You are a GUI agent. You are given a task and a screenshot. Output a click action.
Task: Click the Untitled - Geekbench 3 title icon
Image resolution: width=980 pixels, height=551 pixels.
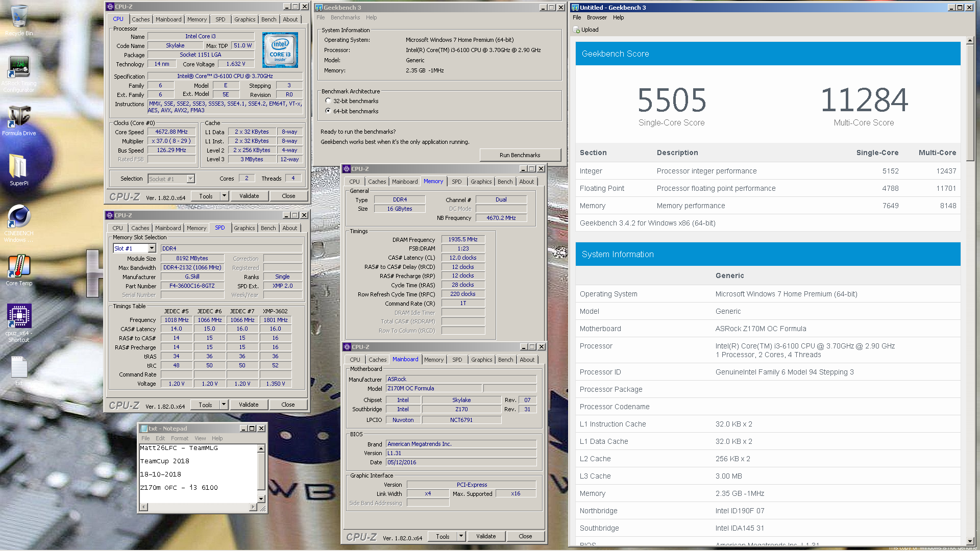click(x=575, y=7)
